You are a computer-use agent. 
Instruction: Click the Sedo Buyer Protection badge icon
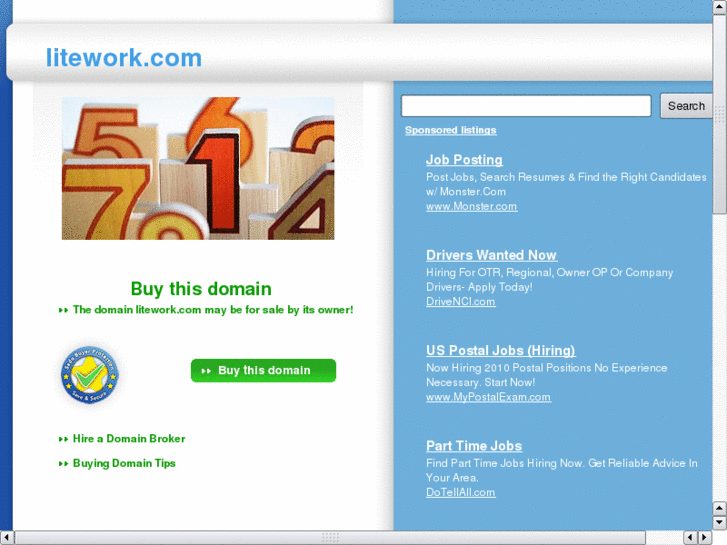click(89, 375)
